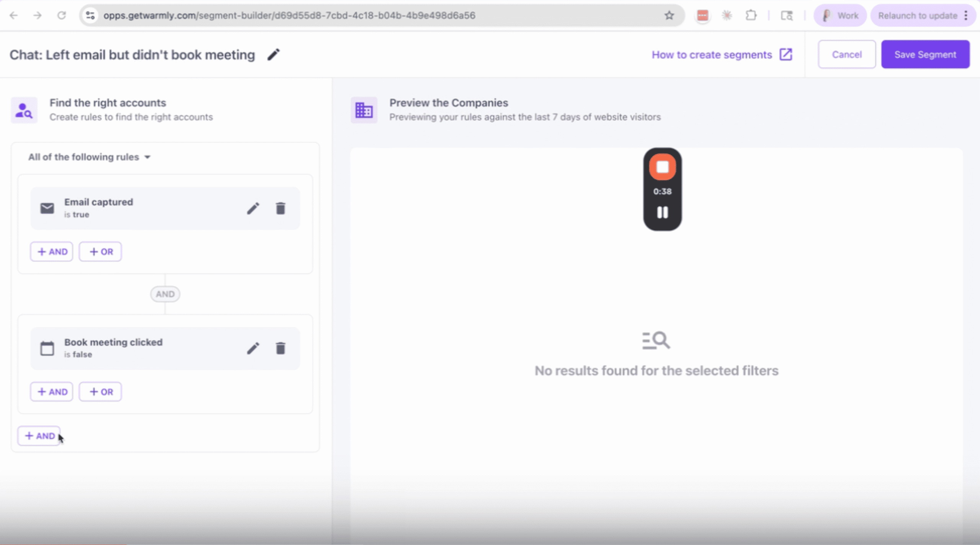Add an OR condition under Email captured
The image size is (980, 545).
tap(100, 252)
